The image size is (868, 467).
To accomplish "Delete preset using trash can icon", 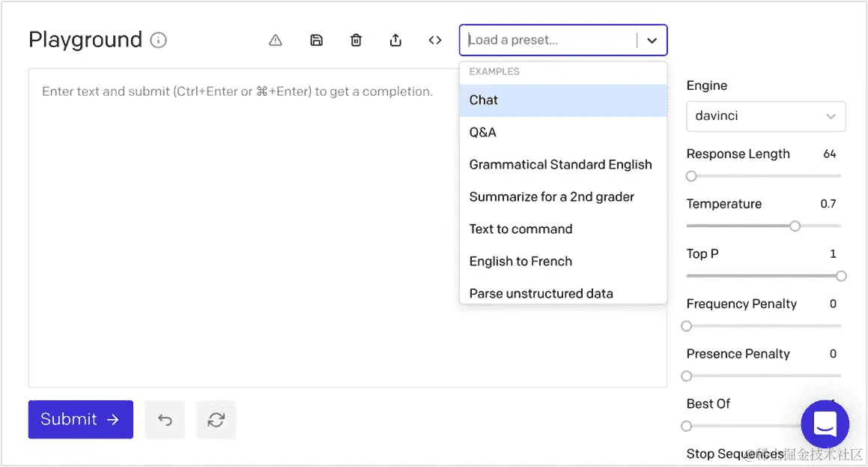I will 356,40.
